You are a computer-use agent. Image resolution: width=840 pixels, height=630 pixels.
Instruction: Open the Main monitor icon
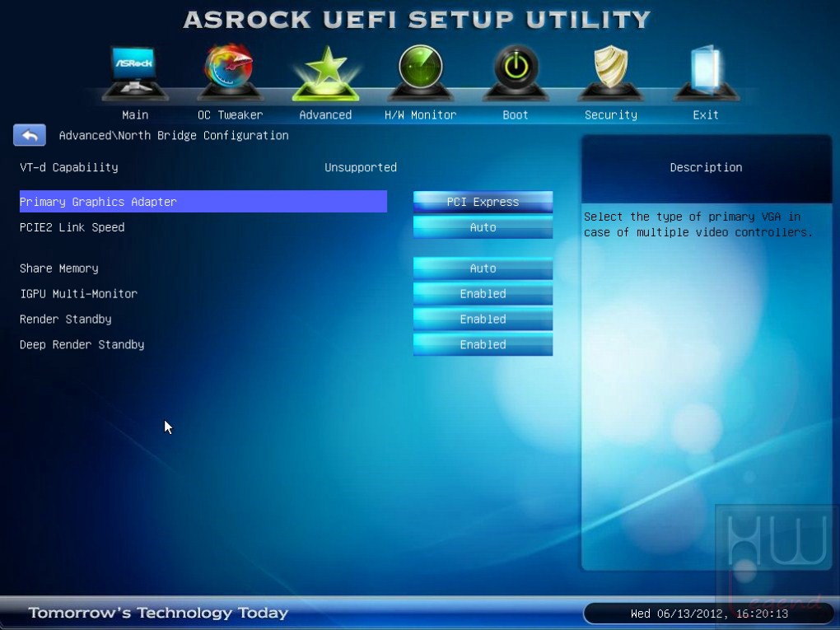click(x=135, y=73)
